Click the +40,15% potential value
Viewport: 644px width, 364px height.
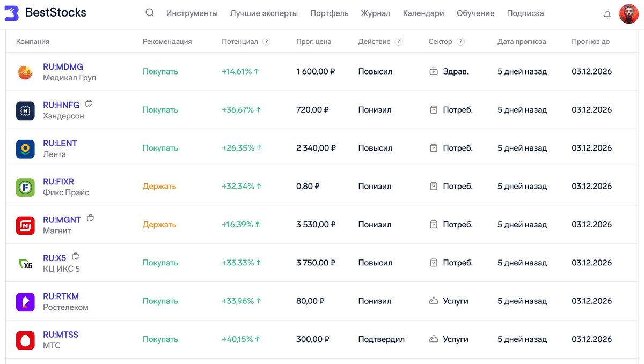coord(241,339)
